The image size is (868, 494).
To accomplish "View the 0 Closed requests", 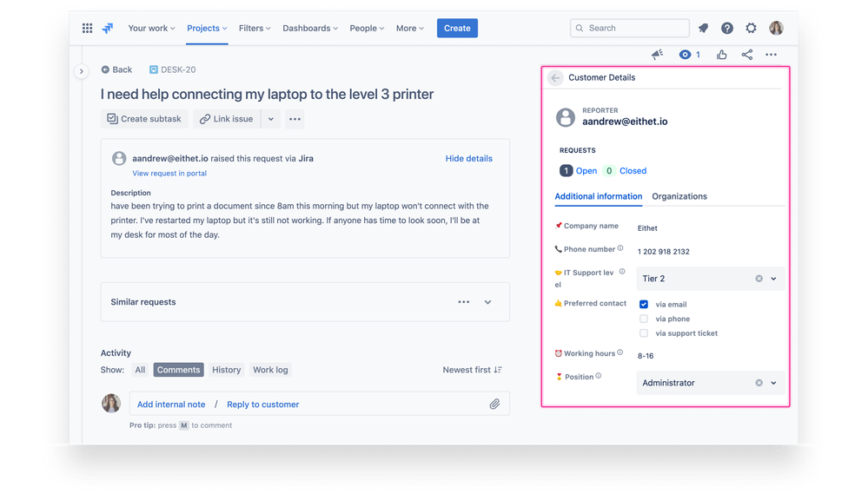I will pos(625,171).
